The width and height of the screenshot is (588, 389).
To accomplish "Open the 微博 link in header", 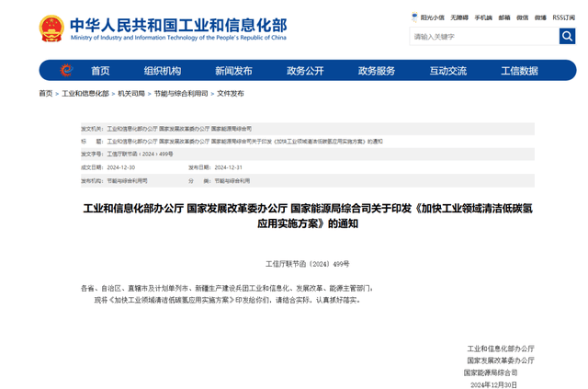I will tap(540, 17).
